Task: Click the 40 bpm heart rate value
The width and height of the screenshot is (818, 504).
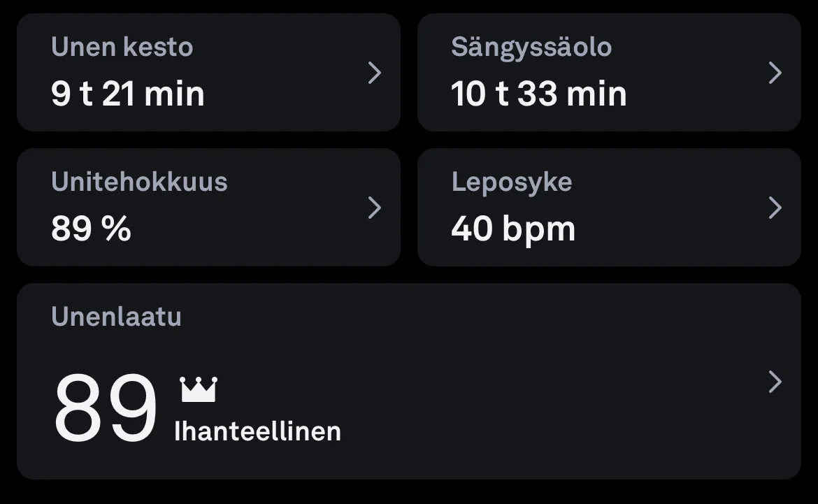Action: tap(513, 229)
